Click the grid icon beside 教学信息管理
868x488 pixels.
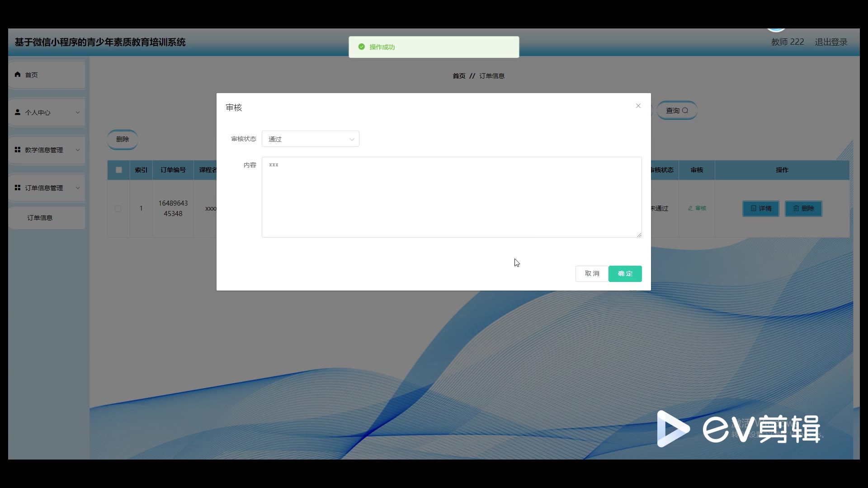tap(18, 150)
